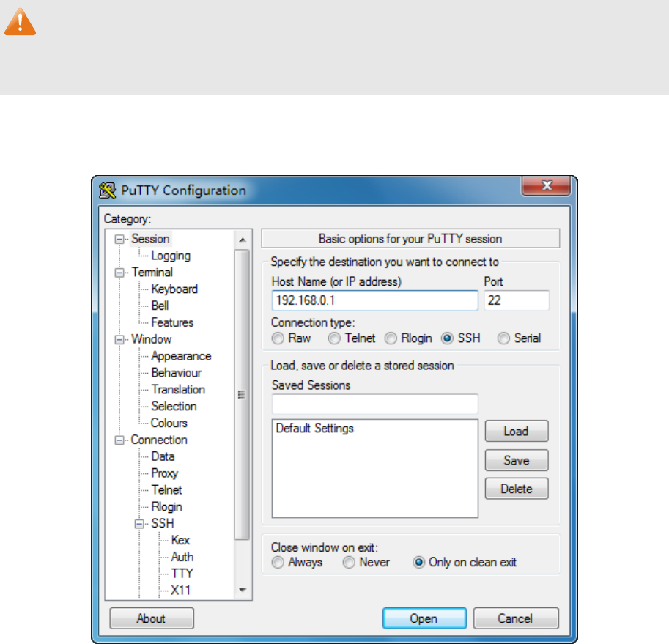
Task: Collapse the SSH subtree expander
Action: point(139,524)
